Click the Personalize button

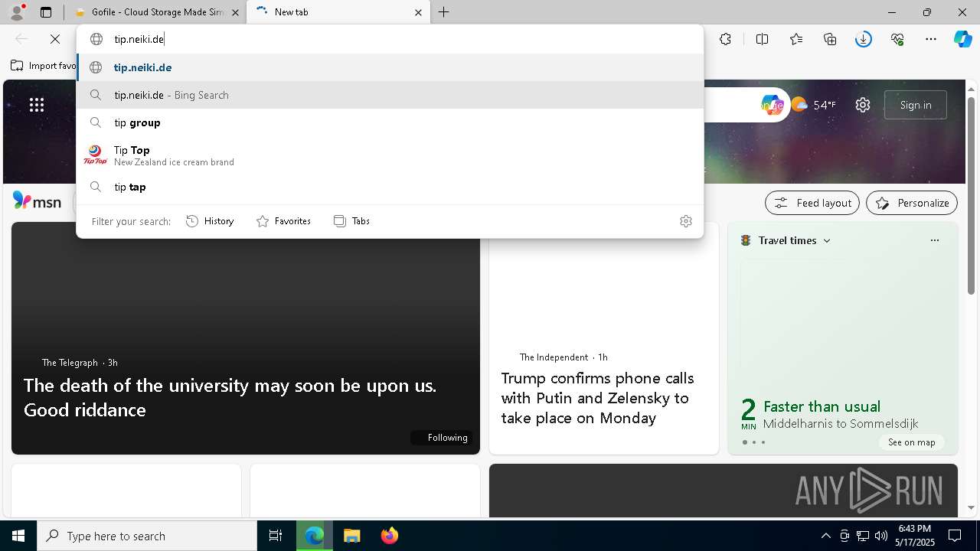coord(912,203)
